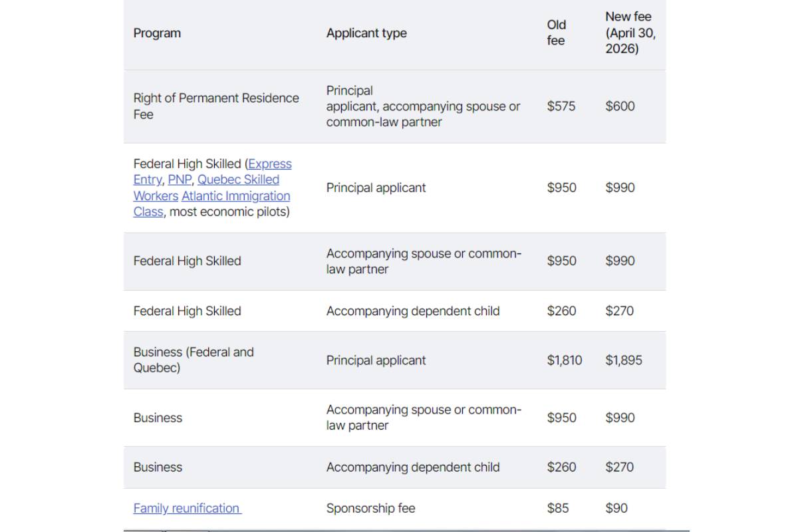Open the PNP link

point(180,180)
